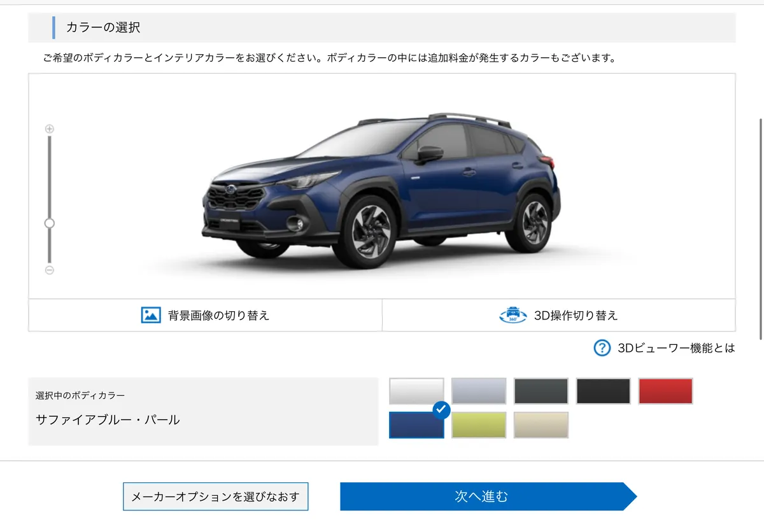The height and width of the screenshot is (532, 764).
Task: Click メーカーオプションを選びなおす button
Action: (x=215, y=496)
